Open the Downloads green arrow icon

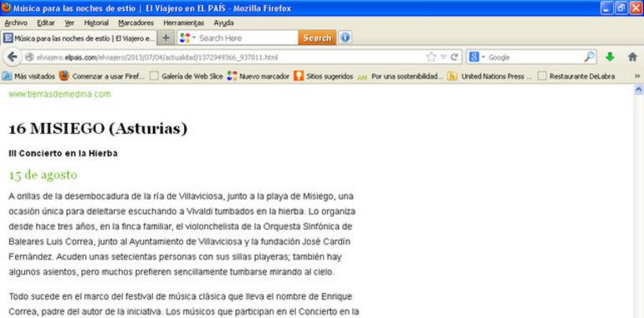pos(610,57)
